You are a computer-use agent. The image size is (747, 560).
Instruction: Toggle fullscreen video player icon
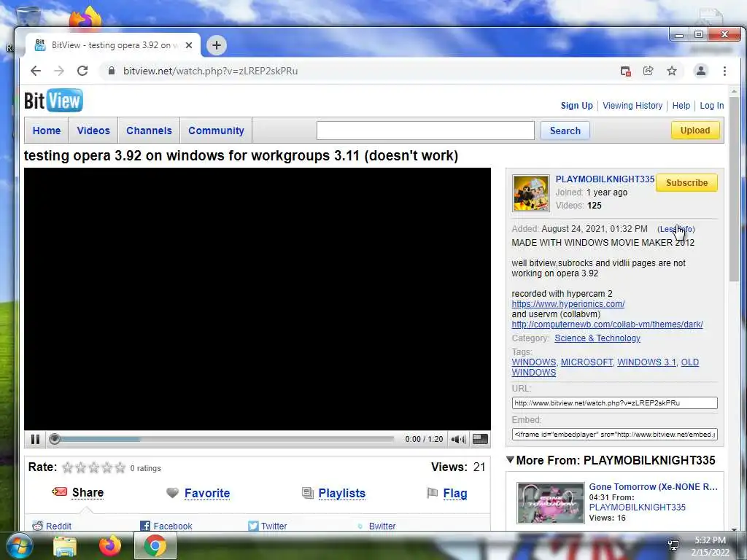480,439
